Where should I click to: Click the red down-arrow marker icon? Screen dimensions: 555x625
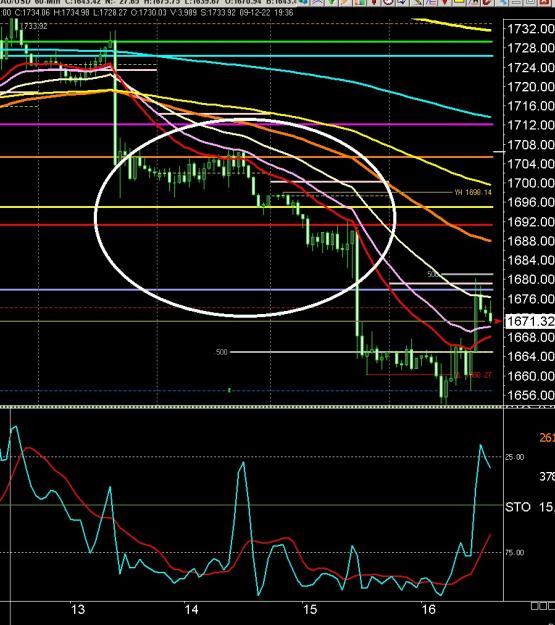click(445, 2)
